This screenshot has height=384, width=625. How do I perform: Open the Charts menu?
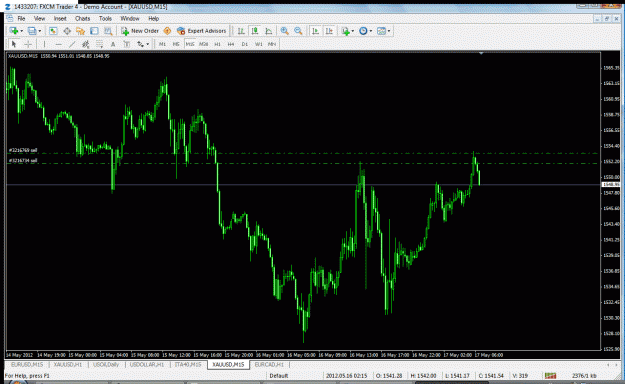[83, 18]
